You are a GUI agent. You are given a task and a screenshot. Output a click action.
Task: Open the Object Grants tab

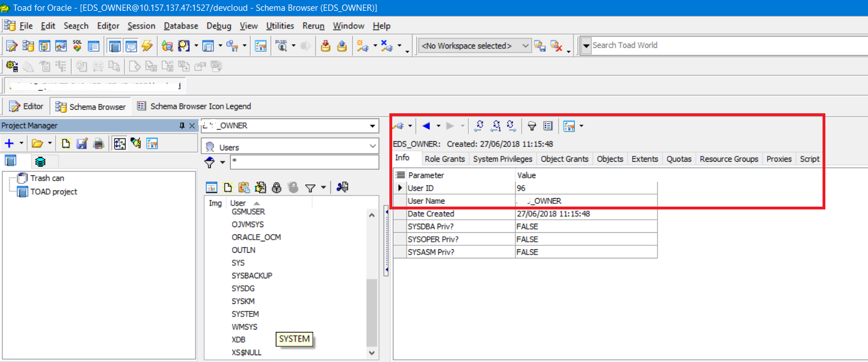564,159
